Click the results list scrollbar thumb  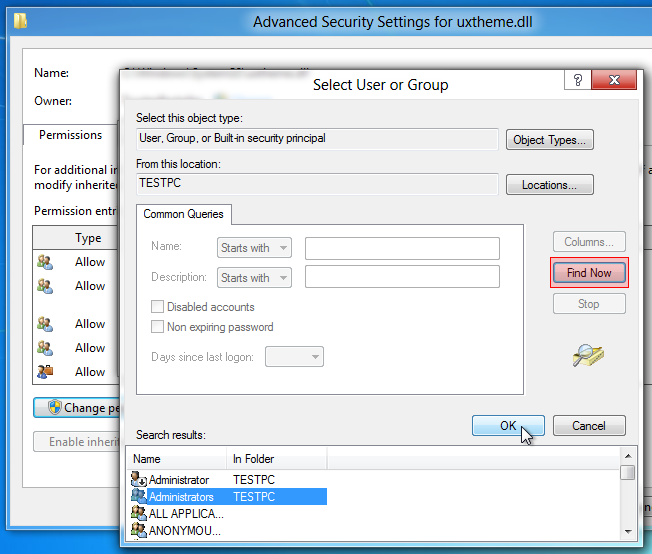point(627,472)
